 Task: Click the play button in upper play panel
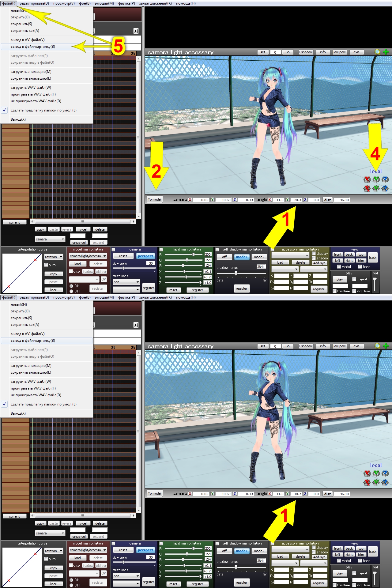click(340, 279)
